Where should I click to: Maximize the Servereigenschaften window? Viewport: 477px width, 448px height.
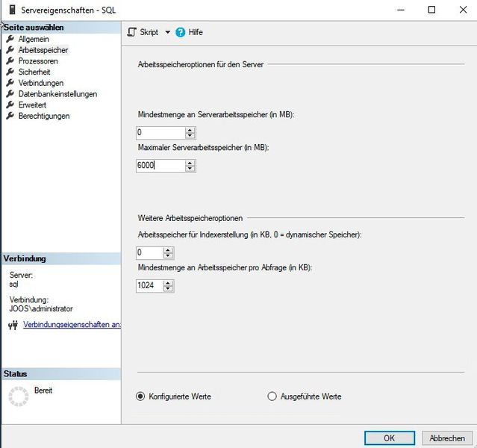pos(431,10)
